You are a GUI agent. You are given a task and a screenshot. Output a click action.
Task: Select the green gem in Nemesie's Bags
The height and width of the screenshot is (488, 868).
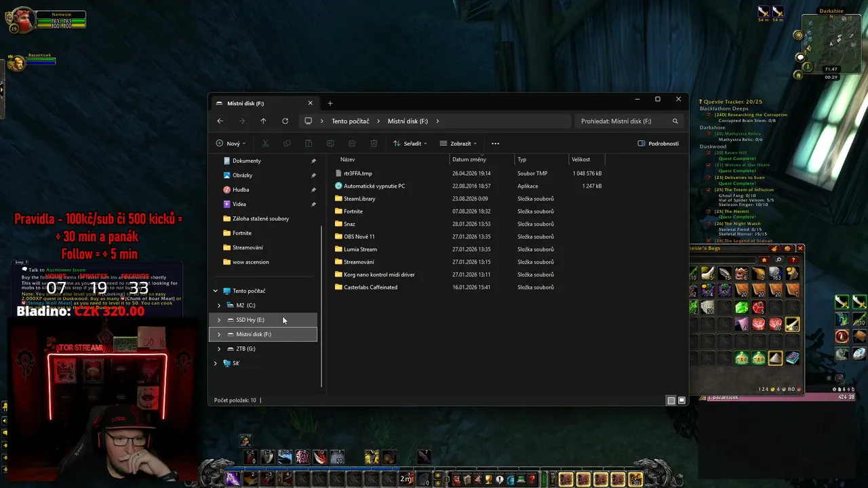(x=742, y=307)
